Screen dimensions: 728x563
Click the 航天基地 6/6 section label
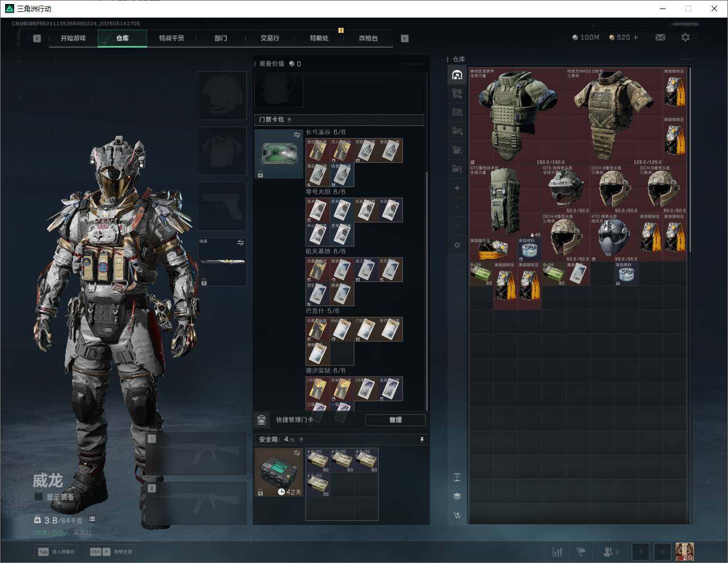pos(325,251)
